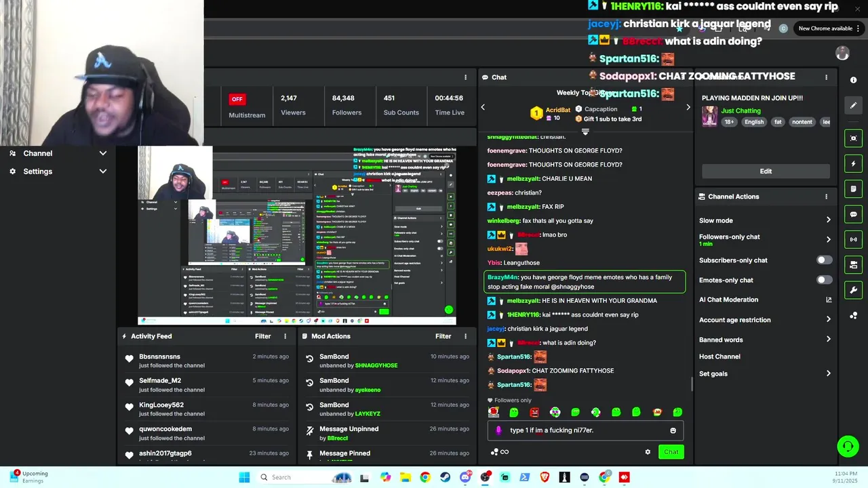The width and height of the screenshot is (868, 488).
Task: Toggle the wrench tools panel icon
Action: click(x=853, y=290)
